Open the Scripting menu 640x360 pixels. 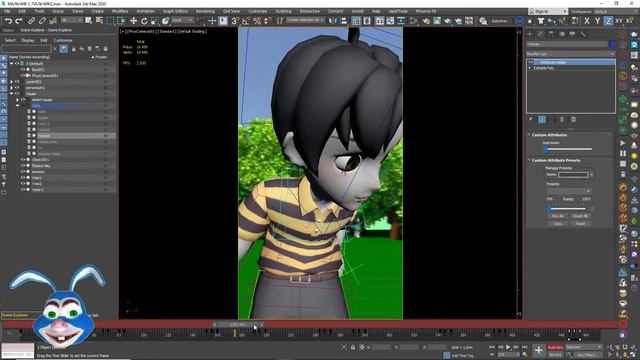[x=283, y=11]
